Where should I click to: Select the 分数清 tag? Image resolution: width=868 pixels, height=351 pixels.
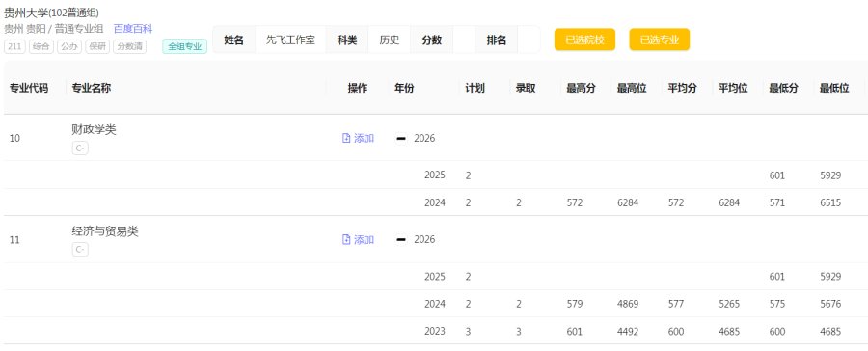click(x=129, y=46)
